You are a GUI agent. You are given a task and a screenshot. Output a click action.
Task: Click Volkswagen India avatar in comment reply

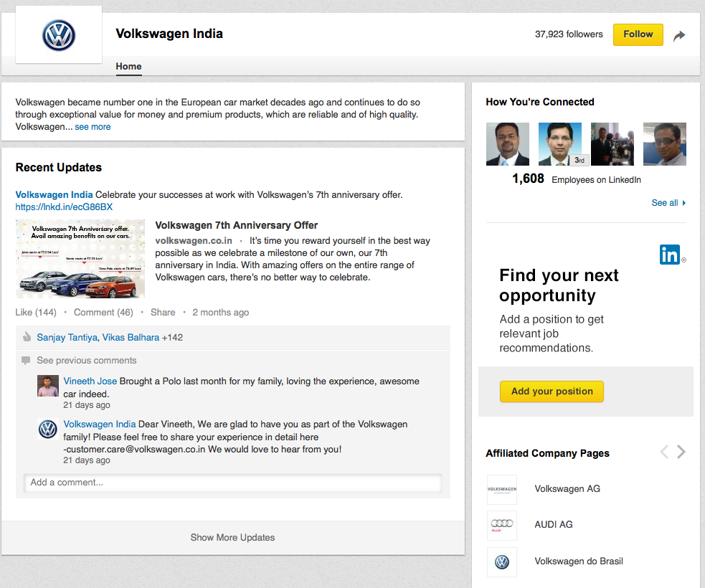click(47, 429)
